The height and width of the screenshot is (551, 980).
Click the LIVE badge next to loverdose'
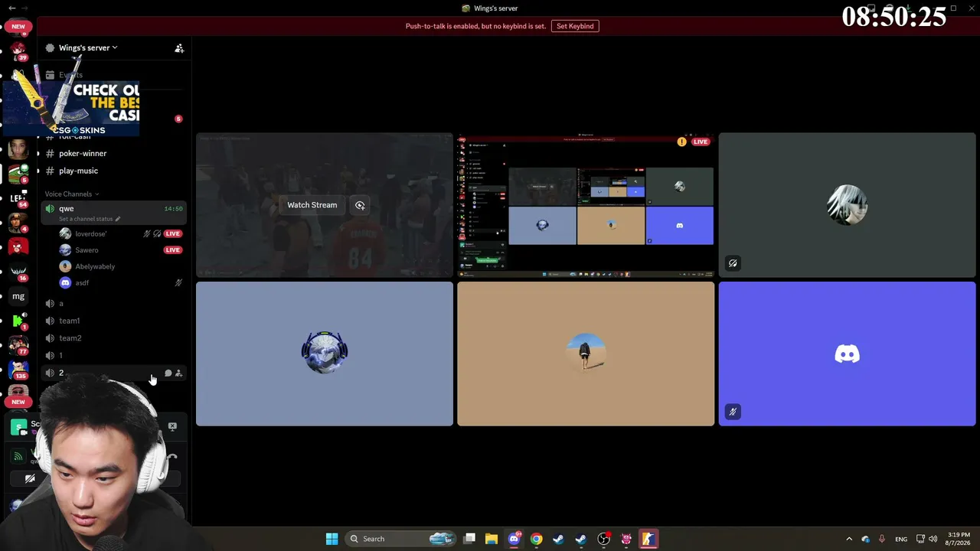(x=173, y=233)
